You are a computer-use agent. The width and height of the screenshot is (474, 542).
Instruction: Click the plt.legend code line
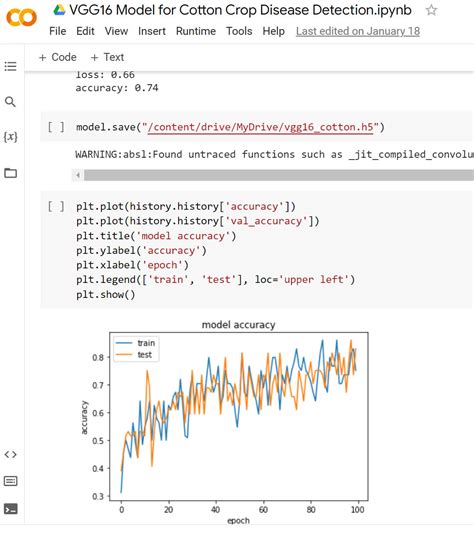(x=215, y=280)
